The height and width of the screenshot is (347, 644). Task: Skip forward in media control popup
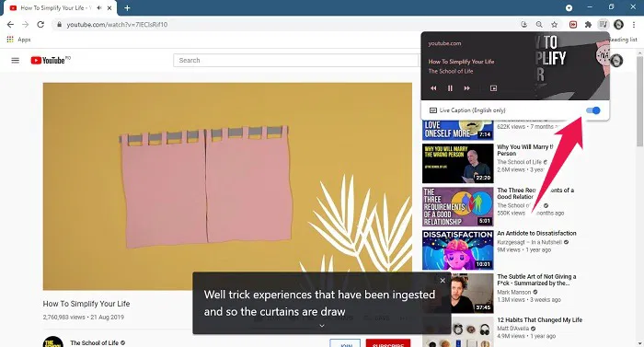tap(467, 88)
